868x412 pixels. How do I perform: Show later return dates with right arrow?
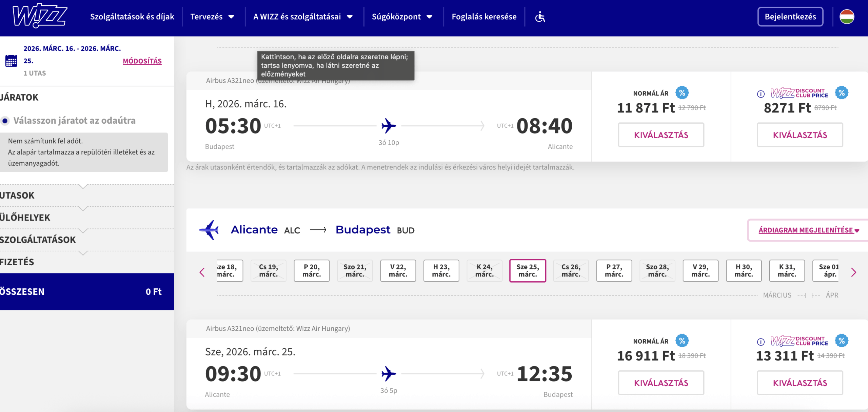pyautogui.click(x=853, y=272)
